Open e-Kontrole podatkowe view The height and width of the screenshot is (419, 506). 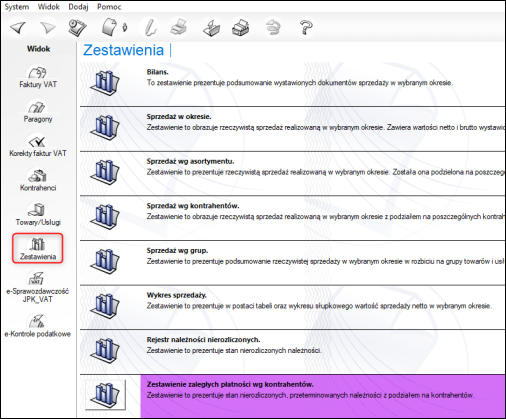click(38, 326)
